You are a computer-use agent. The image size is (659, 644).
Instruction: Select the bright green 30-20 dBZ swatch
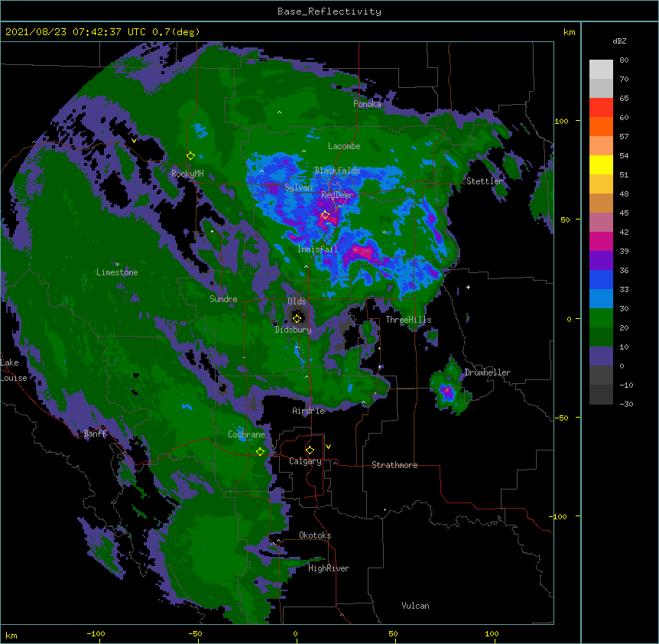(x=601, y=318)
